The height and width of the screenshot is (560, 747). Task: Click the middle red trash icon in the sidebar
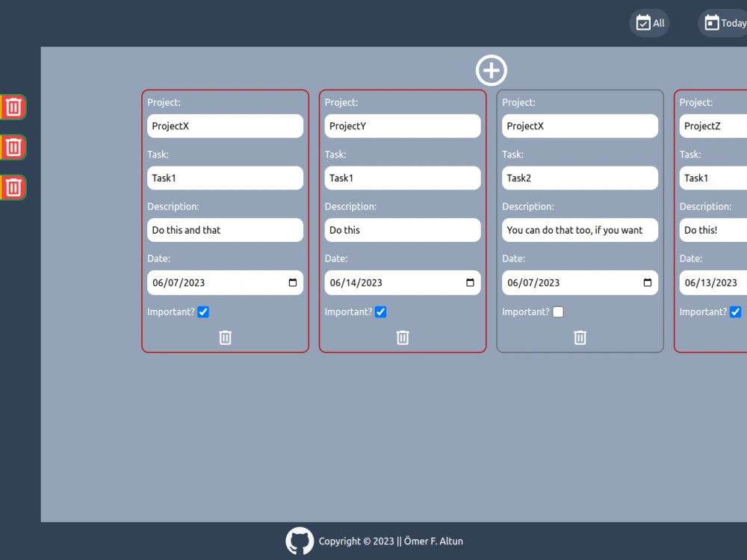point(13,147)
